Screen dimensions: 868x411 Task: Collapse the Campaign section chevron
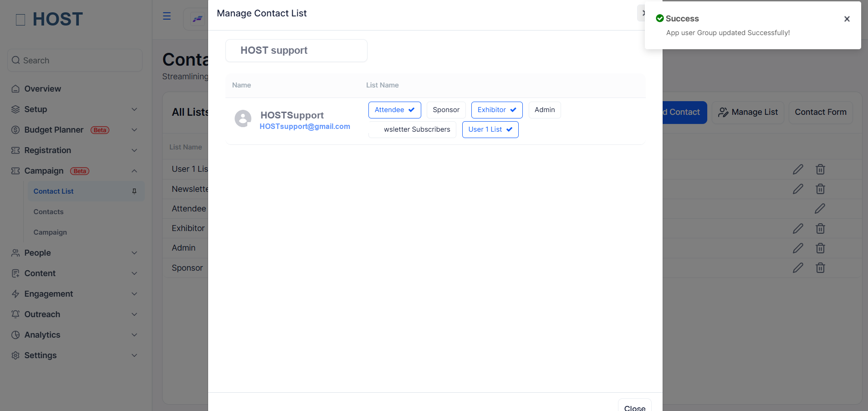(x=134, y=171)
